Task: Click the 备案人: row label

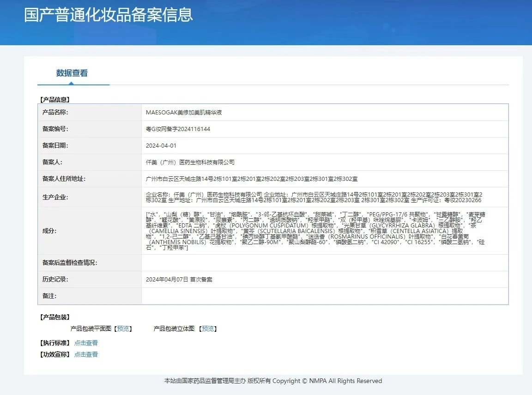Action: (52, 162)
